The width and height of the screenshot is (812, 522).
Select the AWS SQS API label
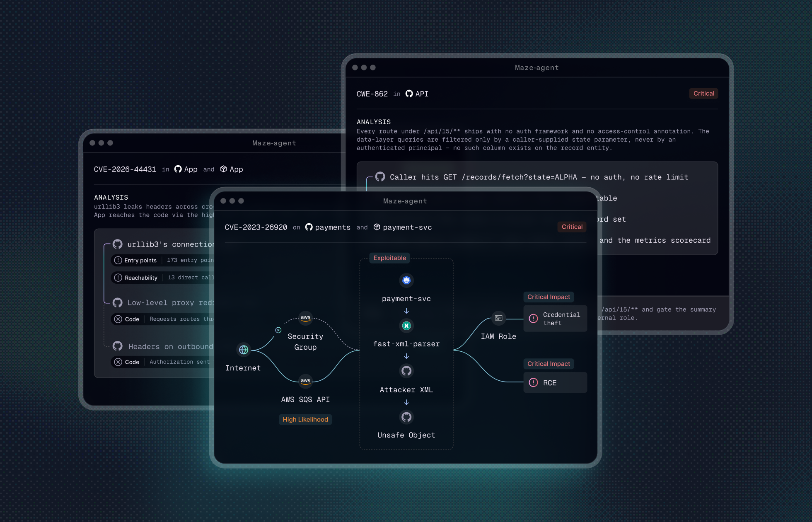tap(305, 399)
